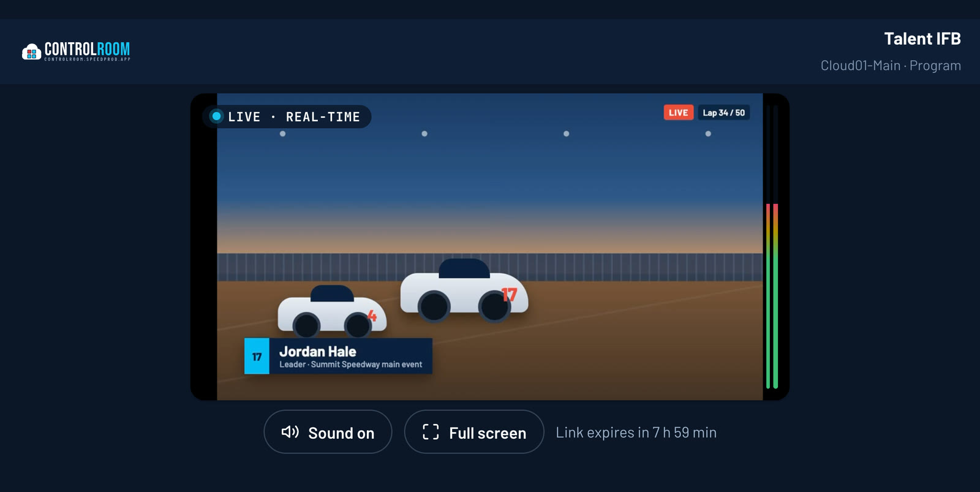Viewport: 980px width, 492px height.
Task: Click the audio level meter bars
Action: [772, 247]
